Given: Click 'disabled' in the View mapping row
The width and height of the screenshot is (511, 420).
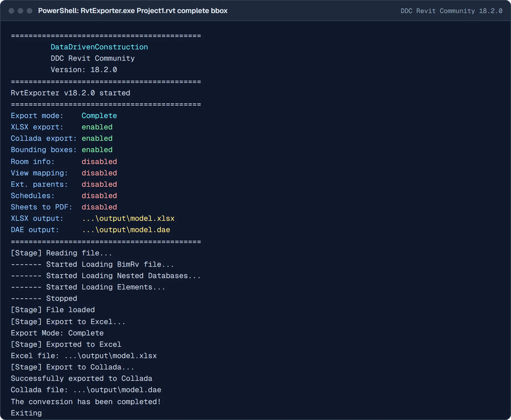Looking at the screenshot, I should [x=99, y=173].
